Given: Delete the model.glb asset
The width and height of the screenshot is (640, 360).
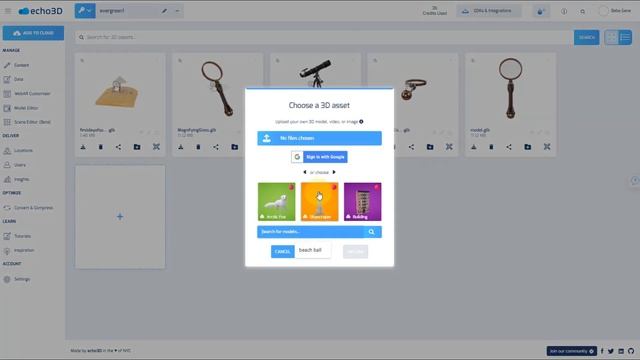Looking at the screenshot, I should (491, 147).
